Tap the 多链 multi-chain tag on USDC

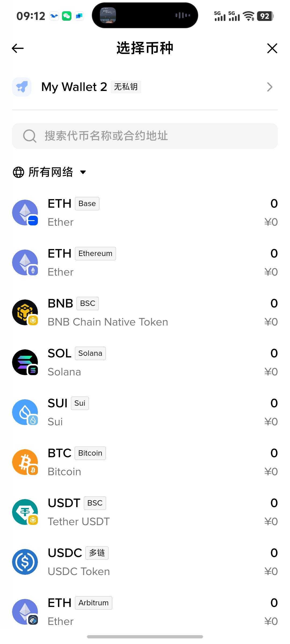[x=97, y=553]
